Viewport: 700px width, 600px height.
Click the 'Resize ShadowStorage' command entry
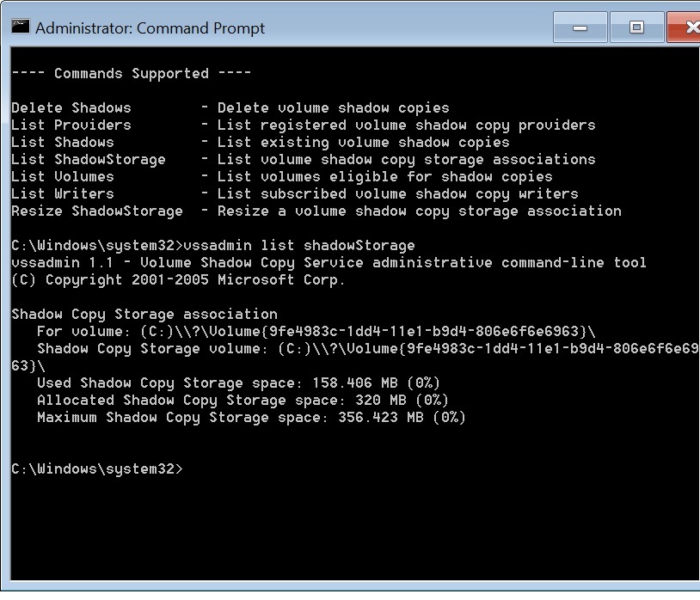tap(97, 211)
